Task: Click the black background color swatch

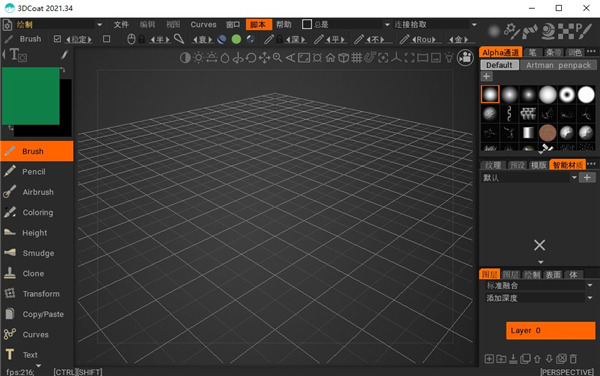Action: click(65, 108)
